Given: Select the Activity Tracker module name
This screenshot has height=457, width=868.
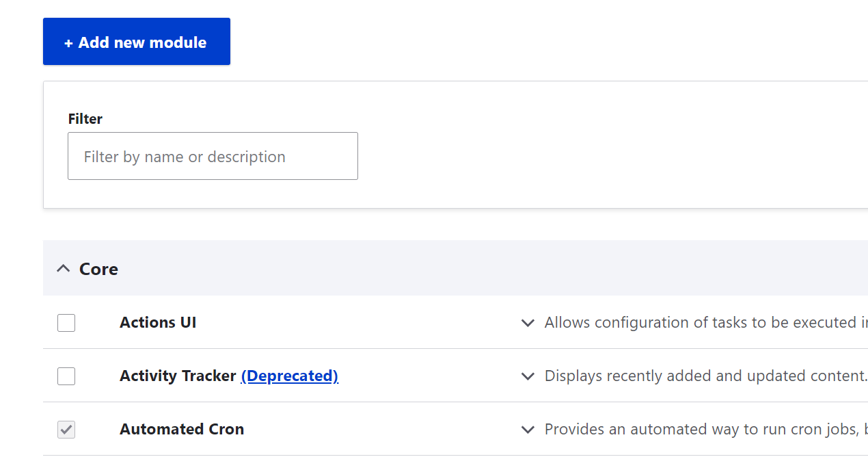Looking at the screenshot, I should [x=178, y=376].
